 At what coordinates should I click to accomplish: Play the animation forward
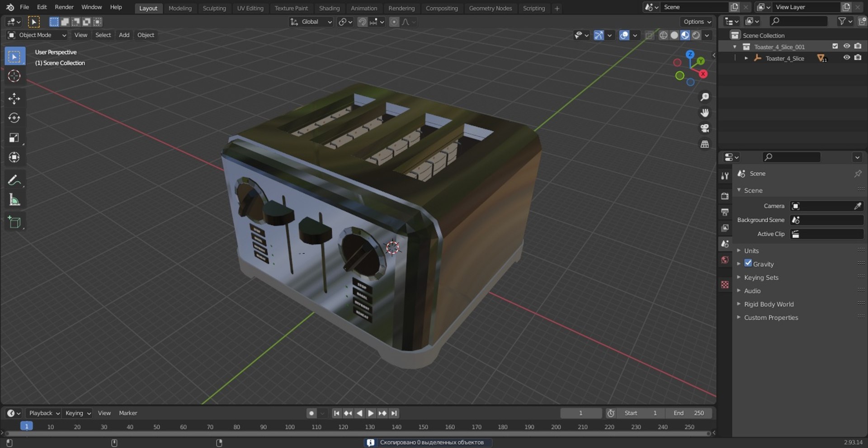371,413
